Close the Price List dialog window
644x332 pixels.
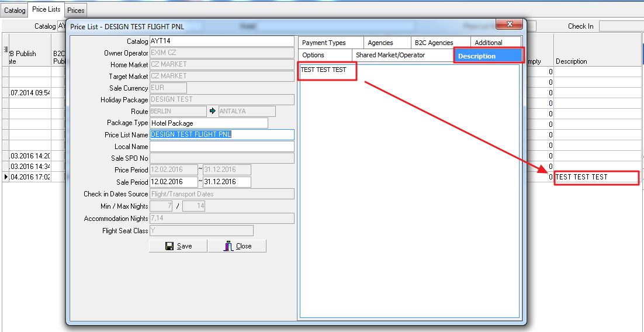point(508,24)
